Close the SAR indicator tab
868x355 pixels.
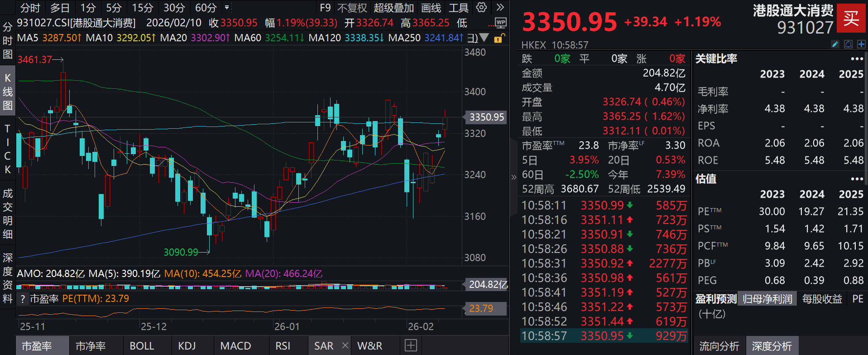345,345
